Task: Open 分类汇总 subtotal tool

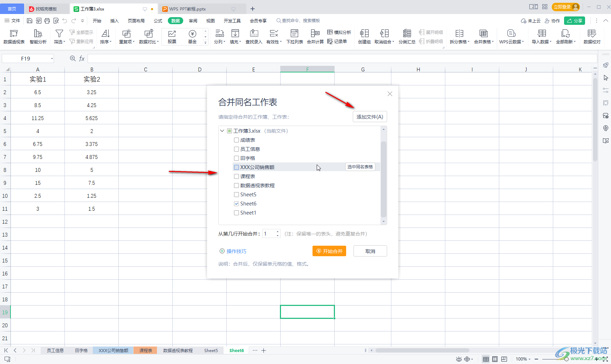Action: click(407, 37)
